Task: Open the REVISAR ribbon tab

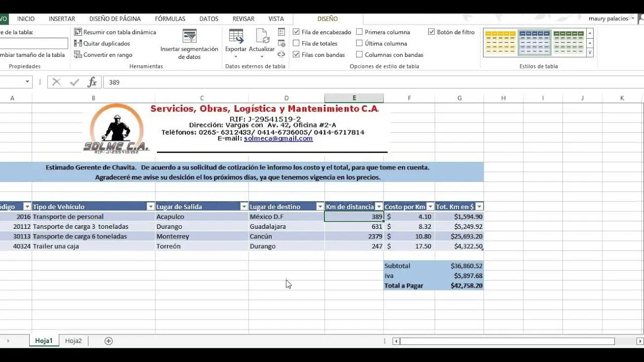Action: 244,19
